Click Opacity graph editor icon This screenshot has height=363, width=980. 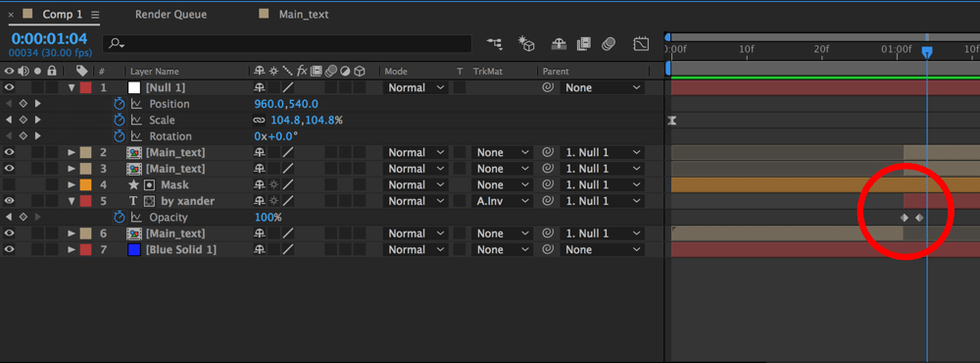tap(136, 217)
